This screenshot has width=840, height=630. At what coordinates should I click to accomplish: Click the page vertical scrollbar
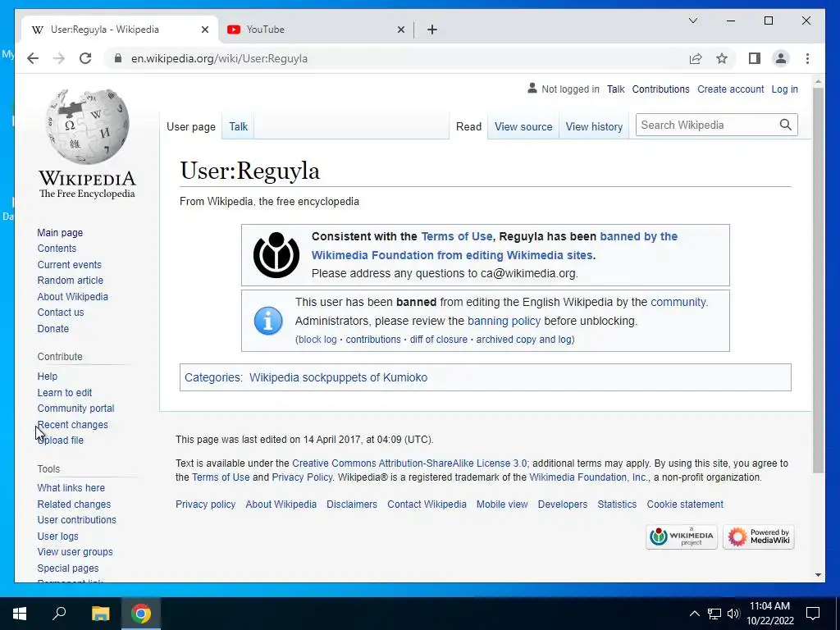tap(818, 281)
